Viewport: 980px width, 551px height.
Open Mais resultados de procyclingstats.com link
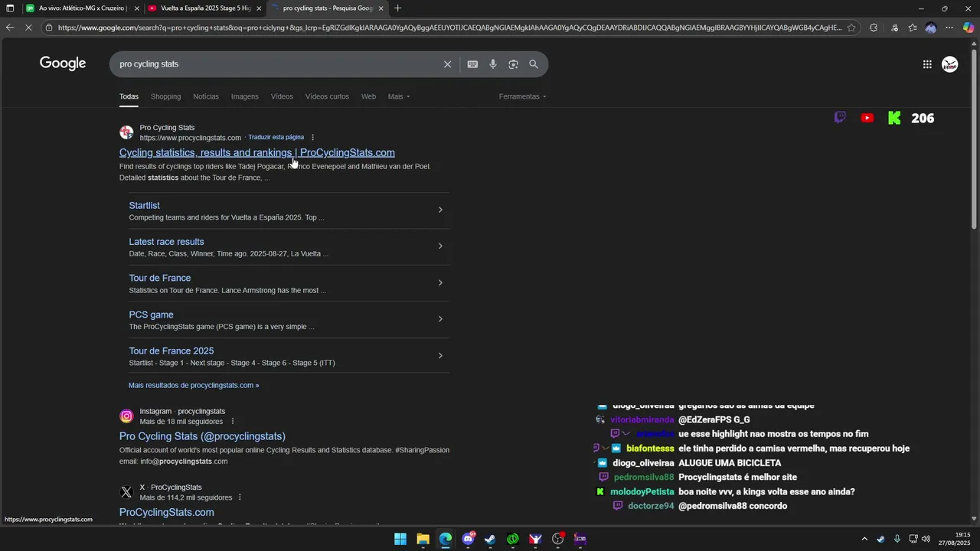pyautogui.click(x=194, y=385)
